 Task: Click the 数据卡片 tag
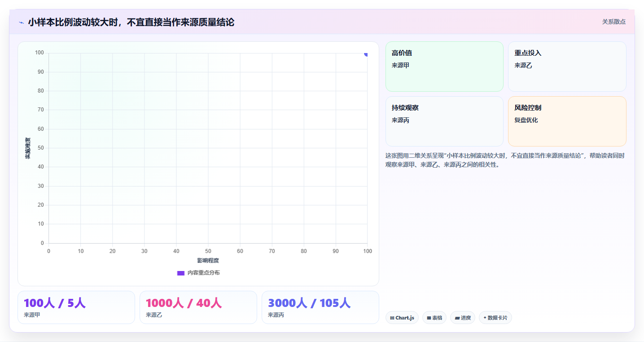point(495,318)
